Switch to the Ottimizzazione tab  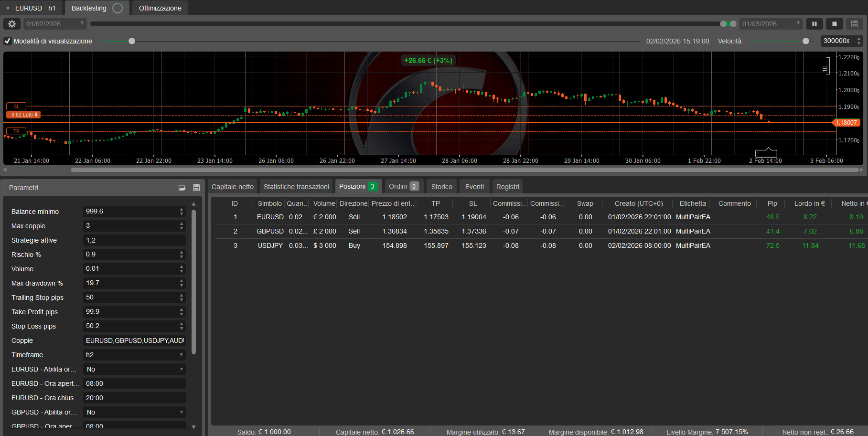pyautogui.click(x=160, y=8)
